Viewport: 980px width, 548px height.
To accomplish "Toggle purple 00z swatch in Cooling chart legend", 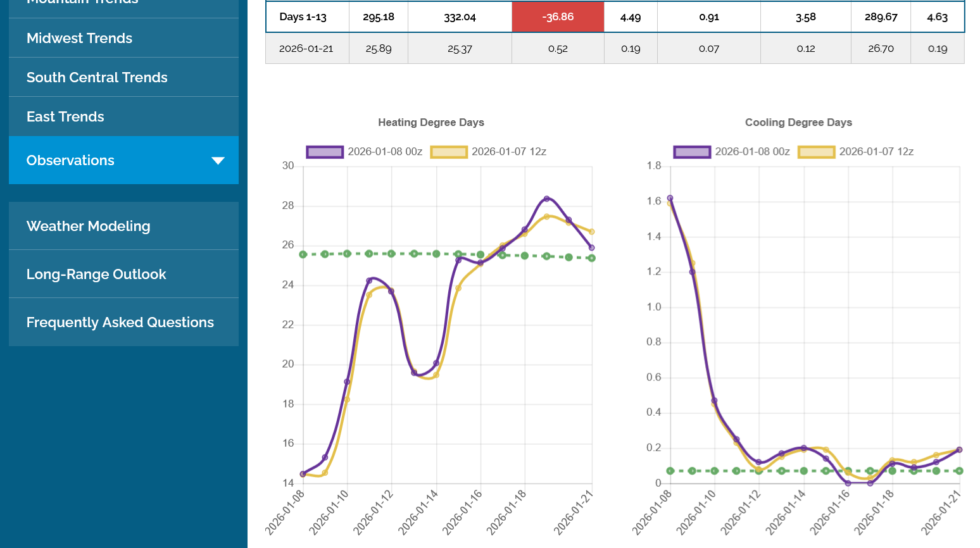I will (x=692, y=152).
